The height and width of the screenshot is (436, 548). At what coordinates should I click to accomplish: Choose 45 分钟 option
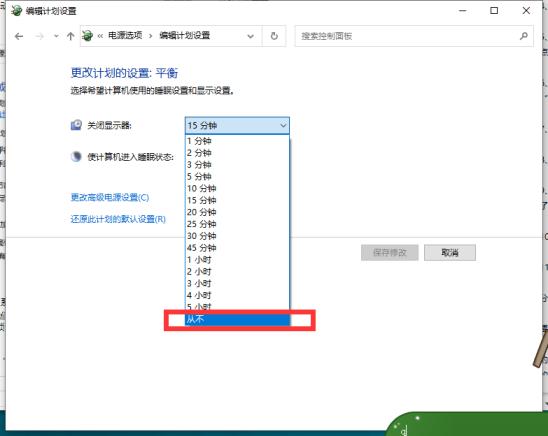coord(237,248)
